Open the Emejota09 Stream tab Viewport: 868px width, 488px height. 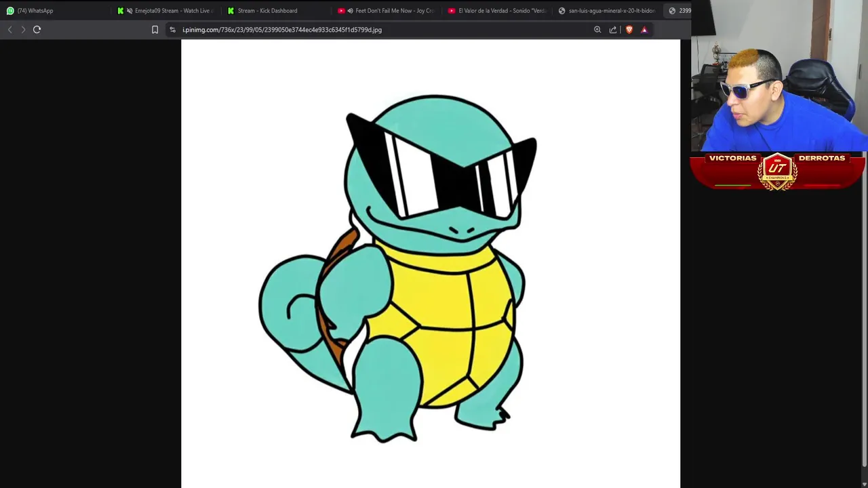tap(166, 11)
